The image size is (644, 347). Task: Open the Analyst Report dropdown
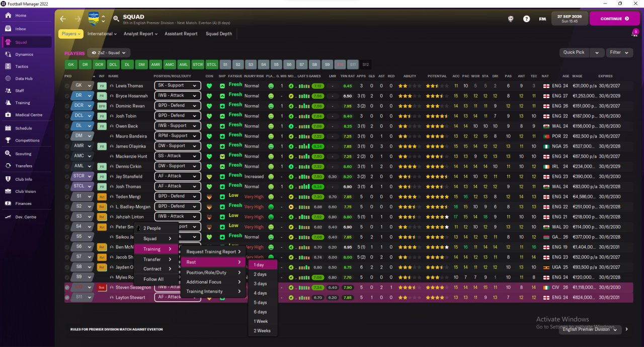tap(140, 34)
